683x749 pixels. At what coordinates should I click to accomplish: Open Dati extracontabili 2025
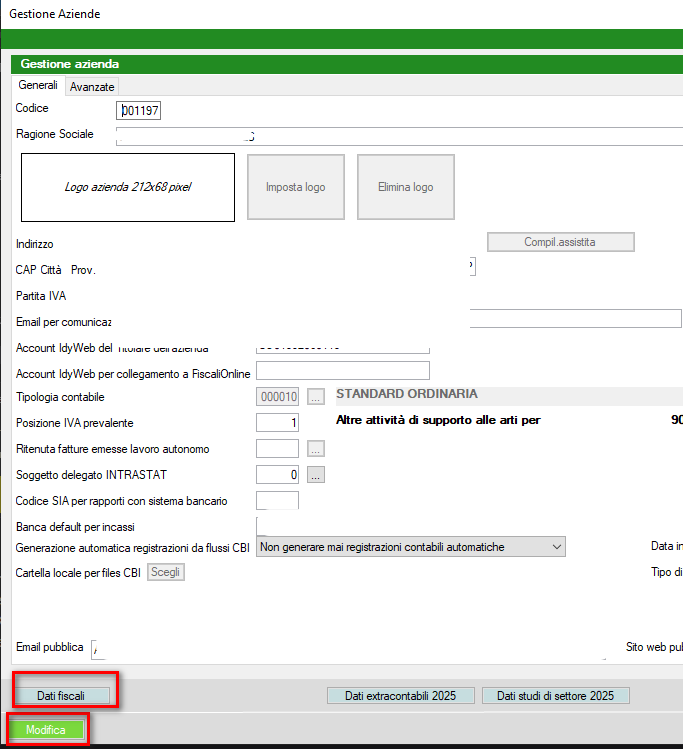[400, 696]
